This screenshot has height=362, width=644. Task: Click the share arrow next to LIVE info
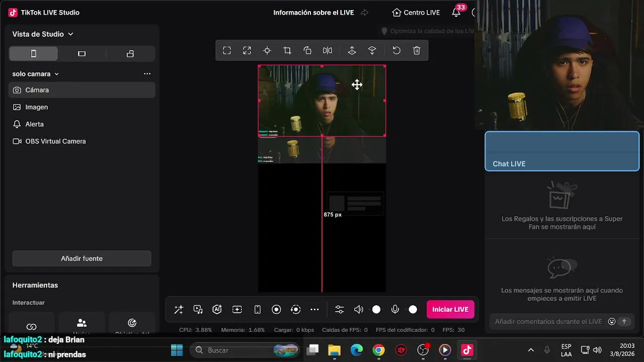tap(365, 13)
